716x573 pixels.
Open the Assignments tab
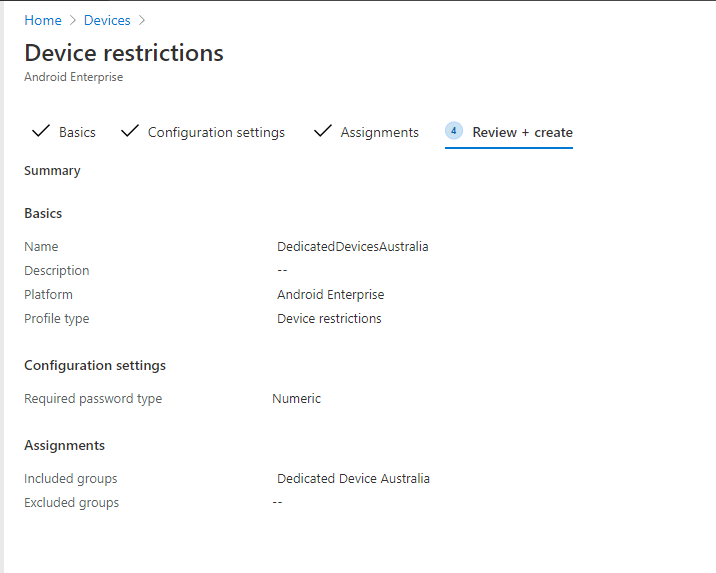(379, 132)
